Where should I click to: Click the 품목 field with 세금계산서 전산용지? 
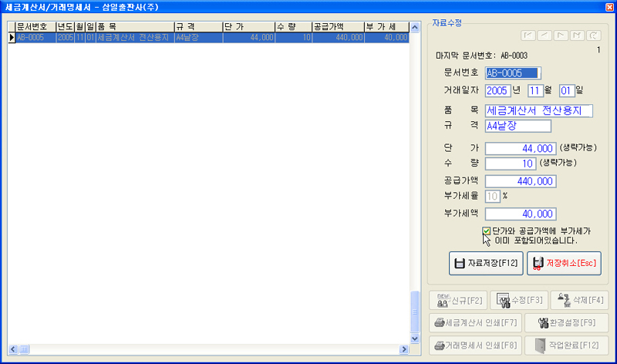(538, 111)
